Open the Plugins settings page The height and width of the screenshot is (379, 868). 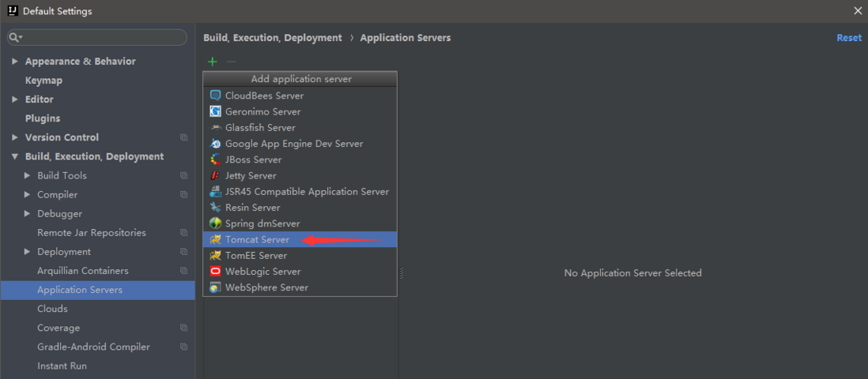click(x=43, y=118)
